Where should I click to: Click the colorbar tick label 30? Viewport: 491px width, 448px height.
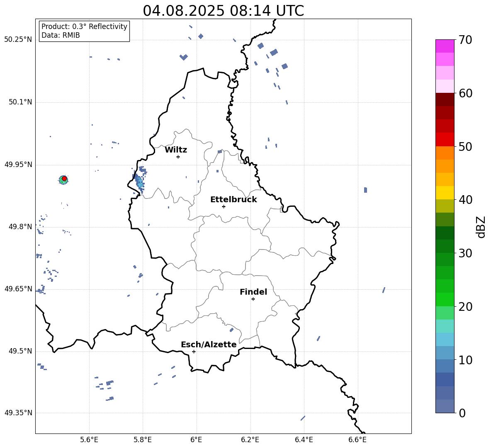point(466,253)
